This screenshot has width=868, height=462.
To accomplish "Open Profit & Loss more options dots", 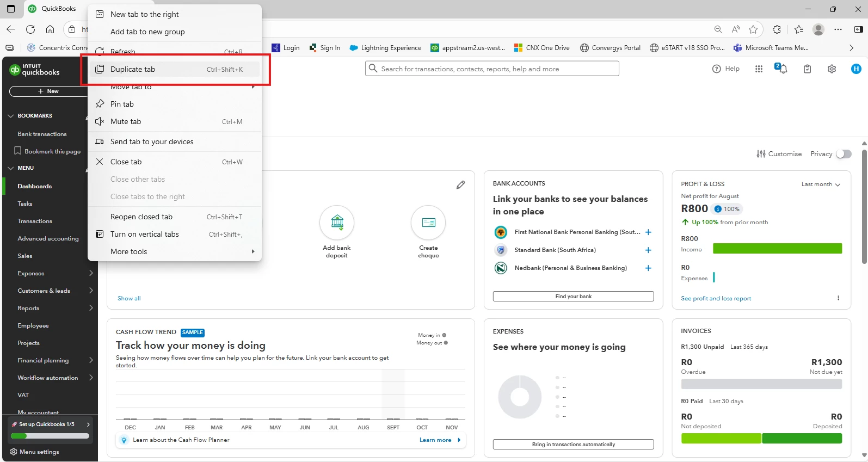I will click(838, 298).
